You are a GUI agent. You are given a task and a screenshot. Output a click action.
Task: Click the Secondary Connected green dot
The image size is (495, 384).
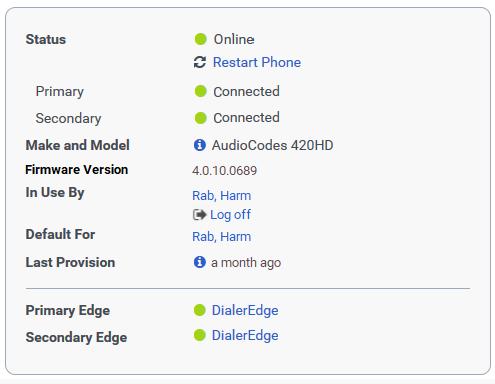click(x=201, y=118)
